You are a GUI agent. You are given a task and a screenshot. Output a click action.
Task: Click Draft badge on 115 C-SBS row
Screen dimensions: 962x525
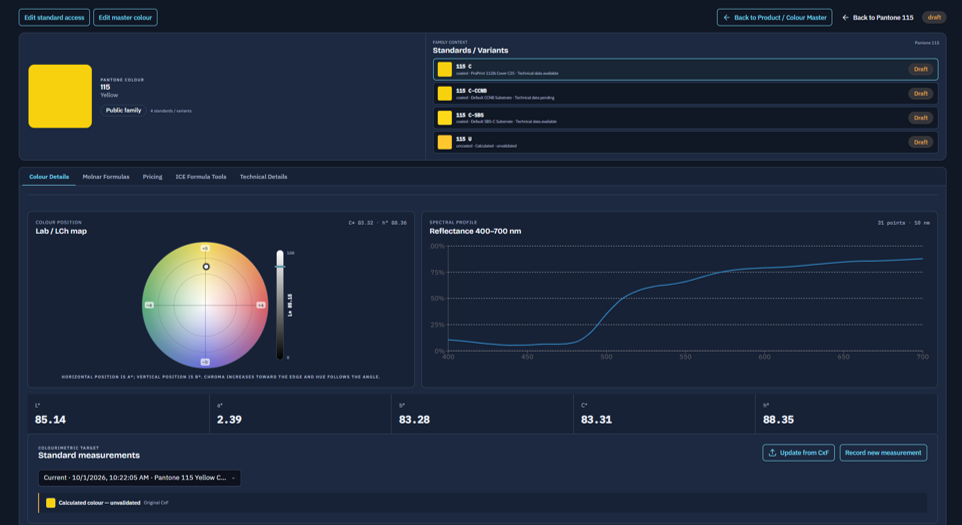point(920,118)
